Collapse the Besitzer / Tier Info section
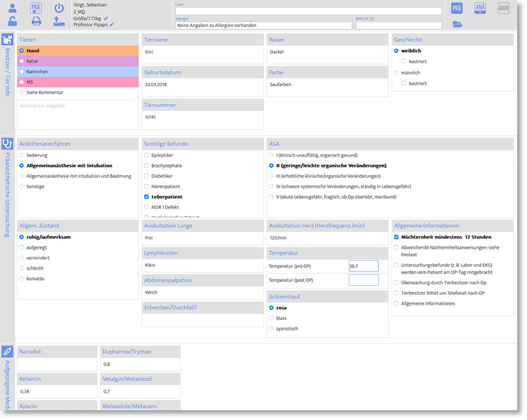Image resolution: width=527 pixels, height=420 pixels. click(7, 40)
